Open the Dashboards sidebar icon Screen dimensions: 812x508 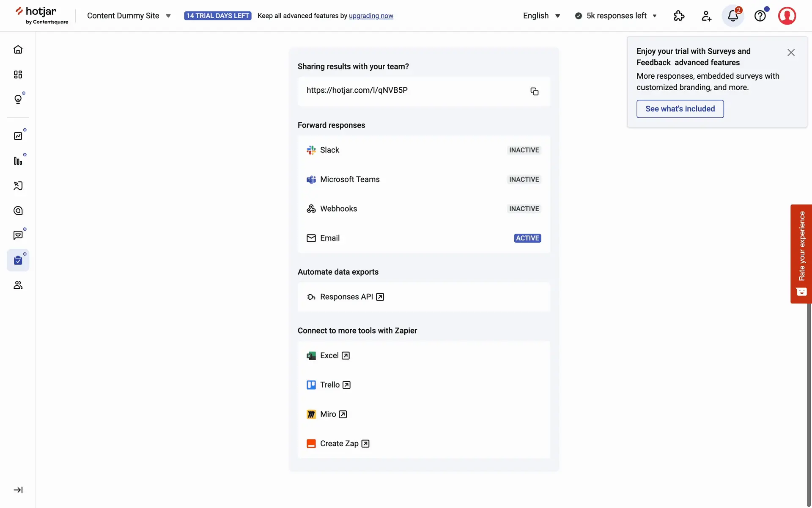coord(18,75)
